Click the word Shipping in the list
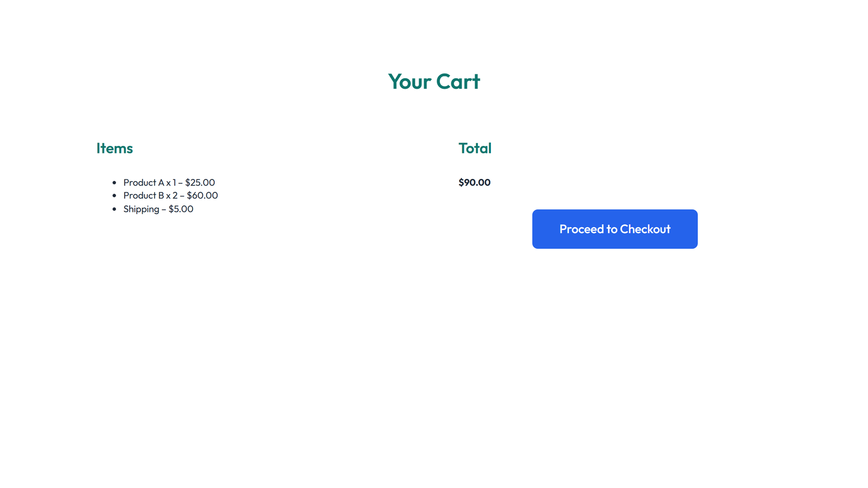Screen dimensions: 868x488 tap(141, 209)
